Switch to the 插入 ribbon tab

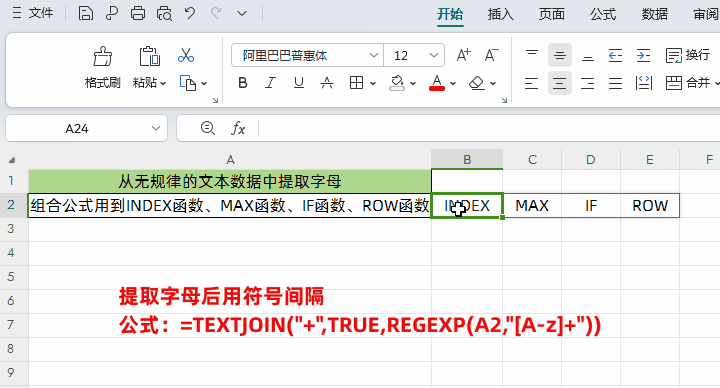click(500, 14)
